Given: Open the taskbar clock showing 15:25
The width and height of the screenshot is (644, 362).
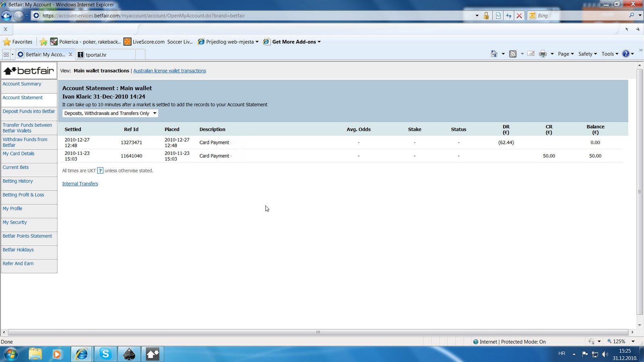Looking at the screenshot, I should (625, 354).
